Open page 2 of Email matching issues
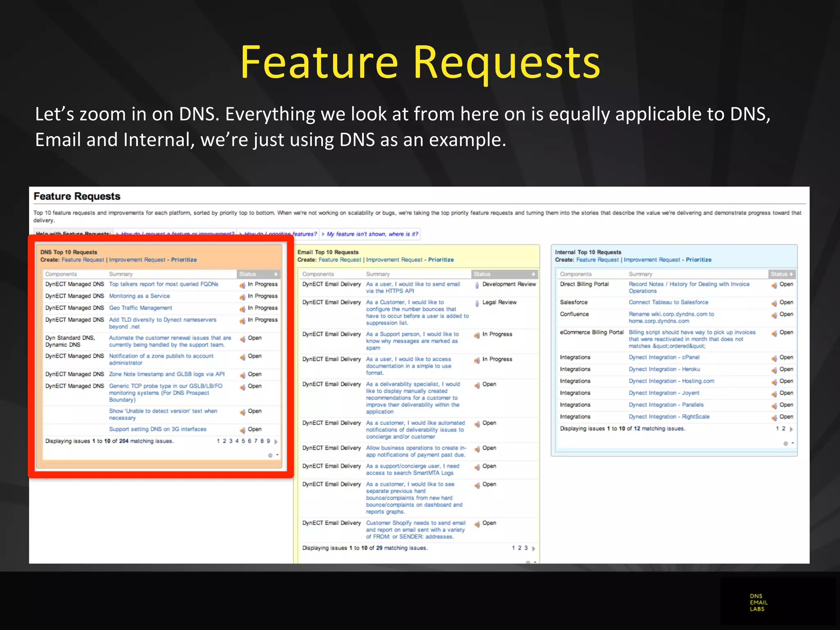840x630 pixels. [x=520, y=548]
